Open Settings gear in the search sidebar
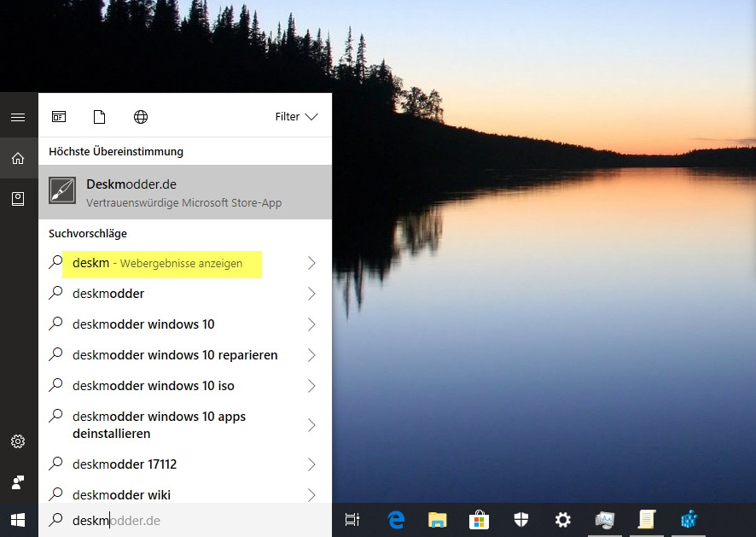Viewport: 756px width, 537px height. coord(18,441)
